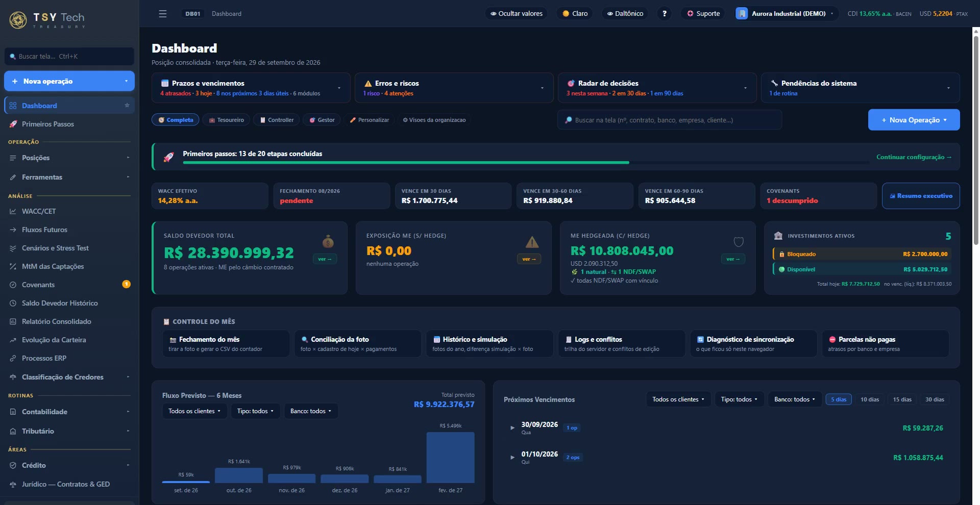The image size is (980, 505).
Task: Select the 10 dias filter
Action: point(870,399)
